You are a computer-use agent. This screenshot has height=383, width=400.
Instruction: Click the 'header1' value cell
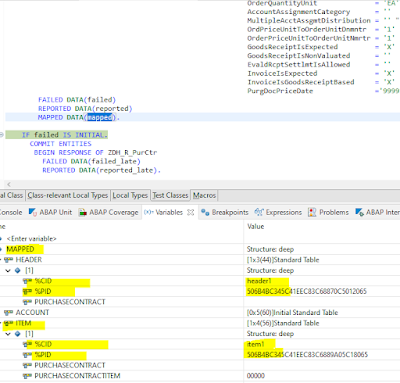click(259, 281)
